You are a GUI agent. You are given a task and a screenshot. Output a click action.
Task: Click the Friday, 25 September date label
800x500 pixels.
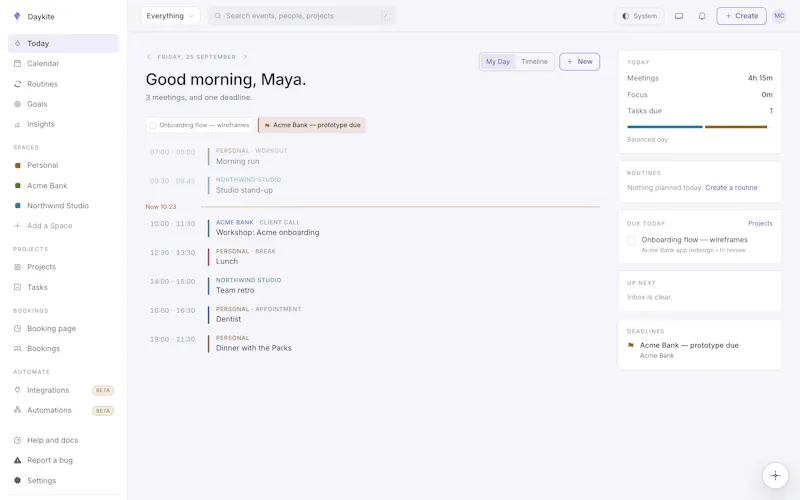196,57
